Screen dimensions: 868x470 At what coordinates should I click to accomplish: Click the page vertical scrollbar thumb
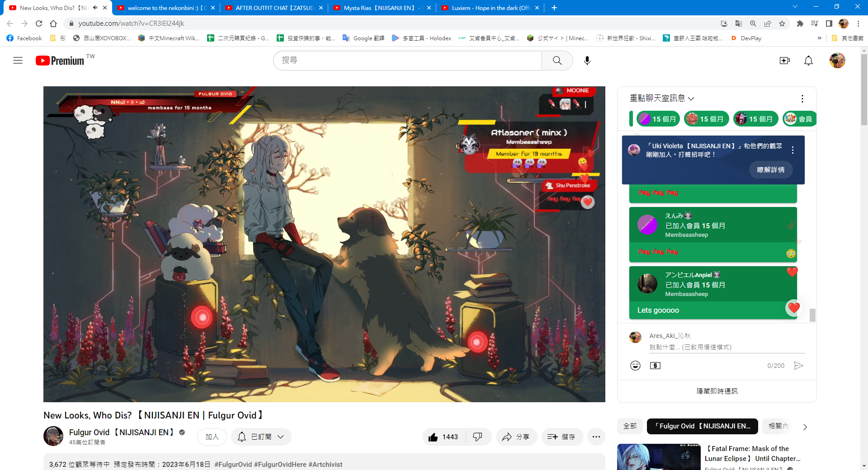(x=864, y=89)
